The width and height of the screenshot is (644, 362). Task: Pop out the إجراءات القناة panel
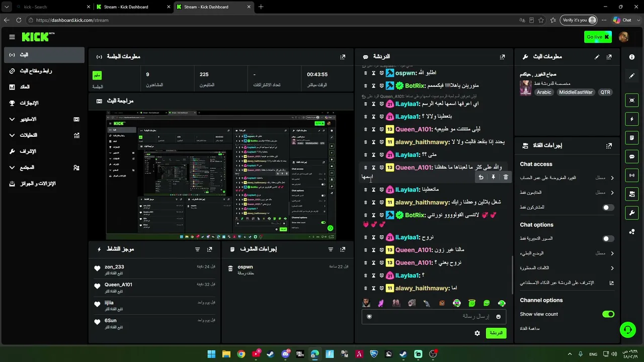pos(609,146)
